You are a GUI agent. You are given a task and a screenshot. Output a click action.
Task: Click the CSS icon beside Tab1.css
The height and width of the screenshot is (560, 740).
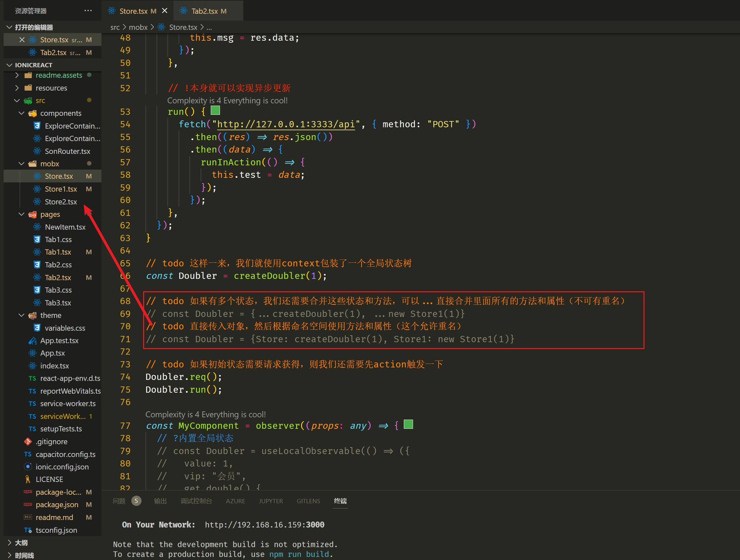click(x=37, y=239)
